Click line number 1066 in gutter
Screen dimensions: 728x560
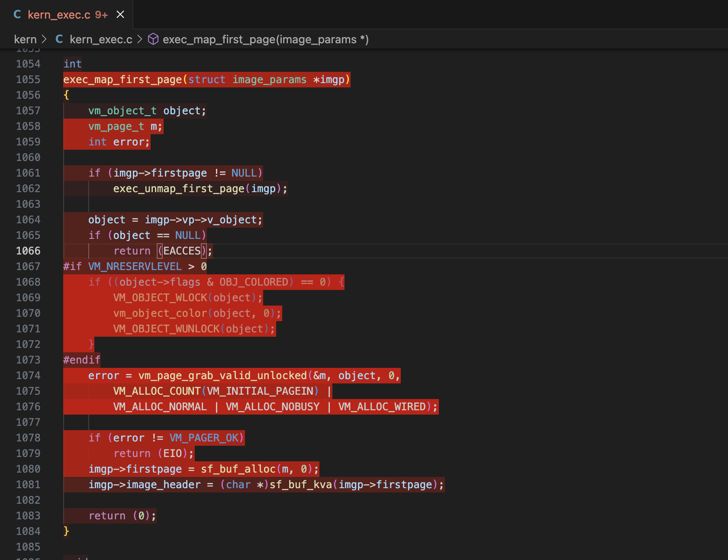[28, 251]
